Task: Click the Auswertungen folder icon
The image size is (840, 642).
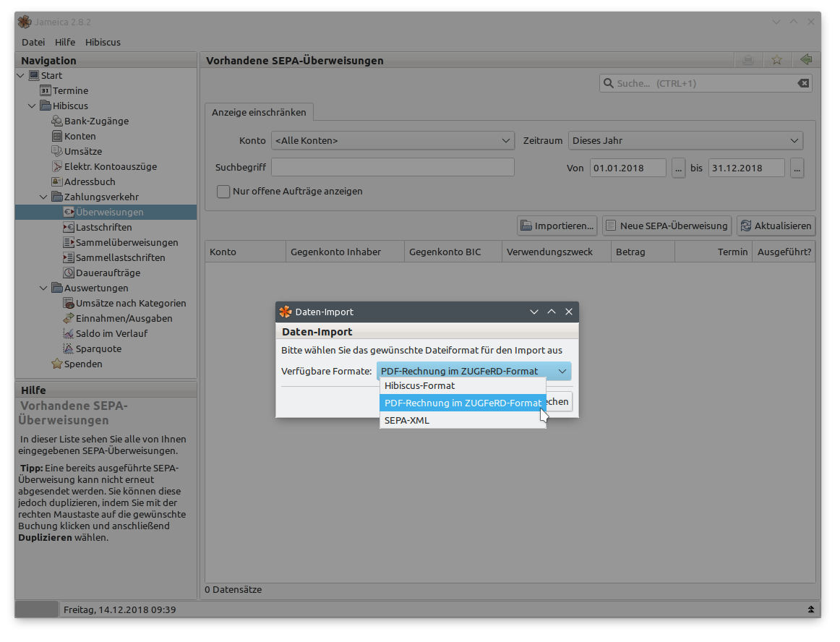Action: 57,288
